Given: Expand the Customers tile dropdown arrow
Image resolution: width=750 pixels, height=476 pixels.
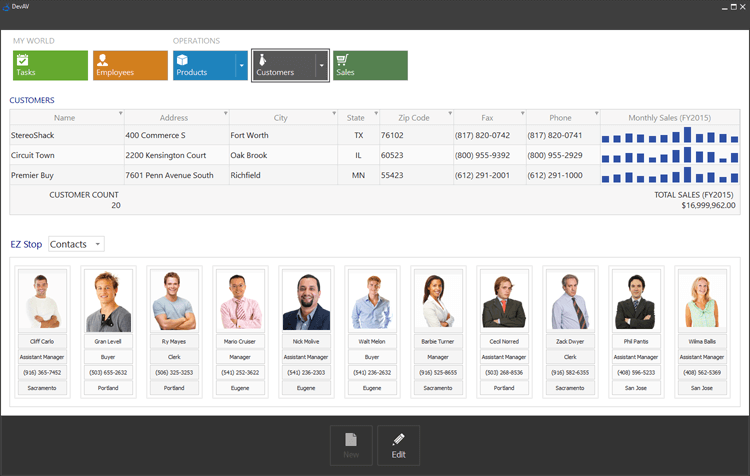Looking at the screenshot, I should click(x=321, y=66).
